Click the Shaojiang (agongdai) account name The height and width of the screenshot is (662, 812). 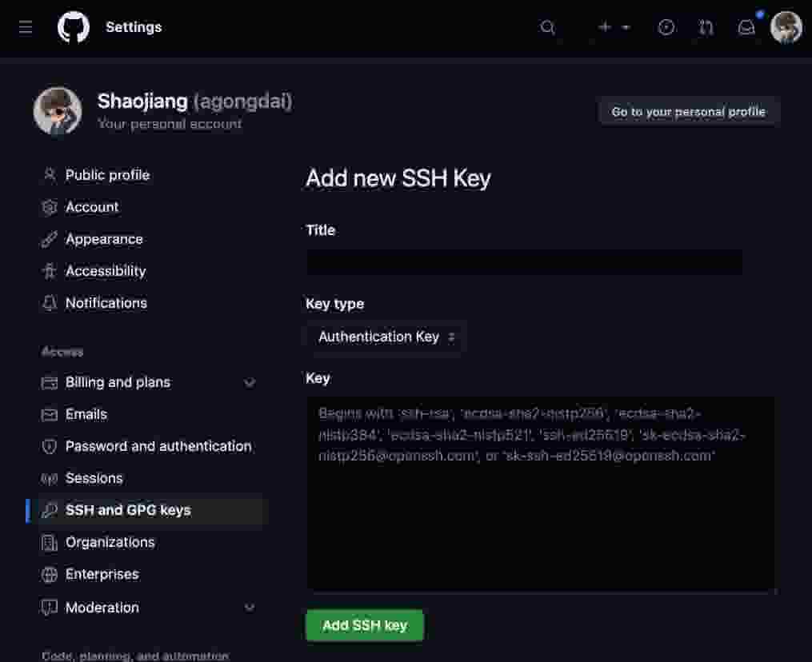pyautogui.click(x=194, y=102)
